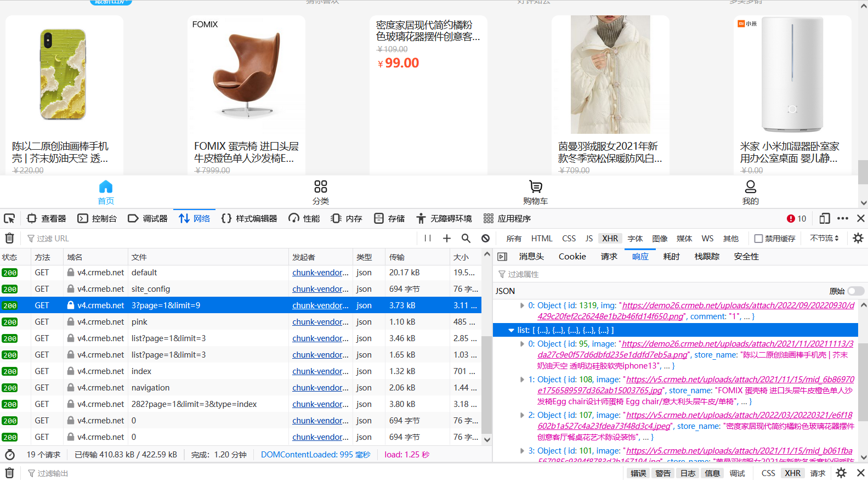Toggle the request details sidebar pane icon
Image resolution: width=868 pixels, height=481 pixels.
tap(502, 257)
